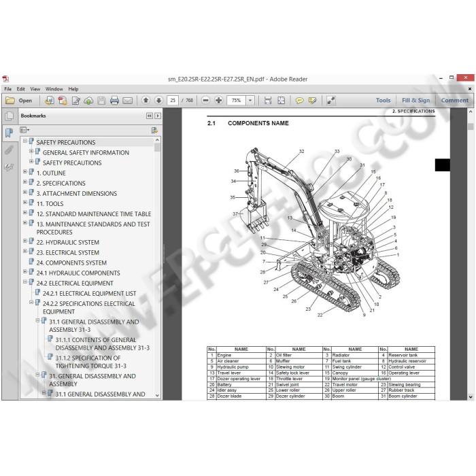Go to previous page arrow
Image resolution: width=476 pixels, height=476 pixels.
click(x=146, y=100)
